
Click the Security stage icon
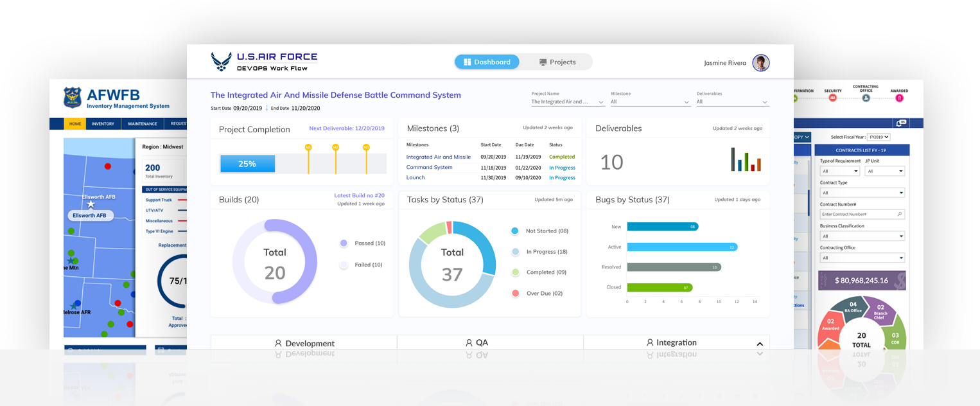(x=833, y=98)
